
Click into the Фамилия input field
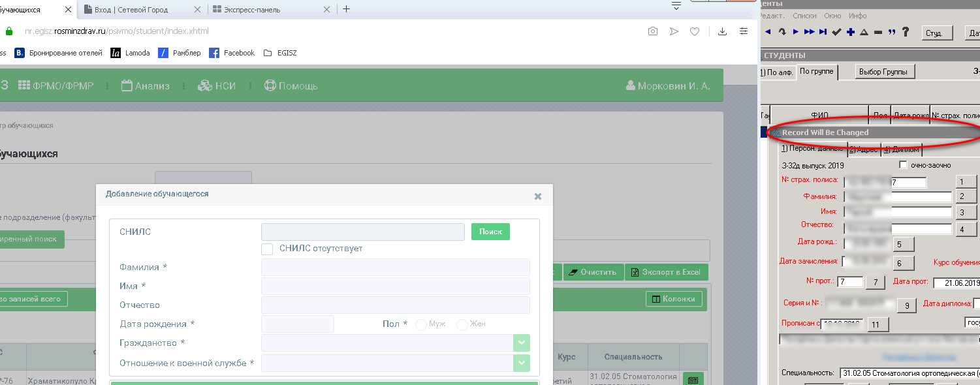click(x=395, y=268)
